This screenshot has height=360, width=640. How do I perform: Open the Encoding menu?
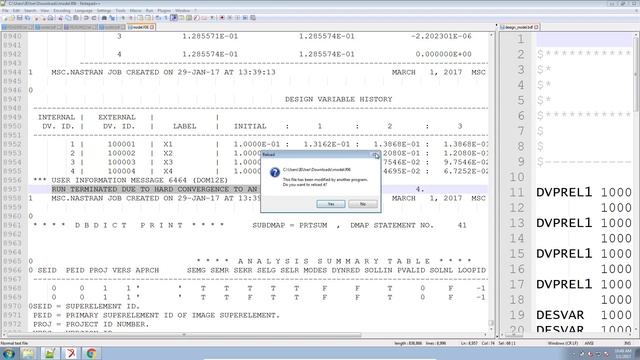(62, 11)
